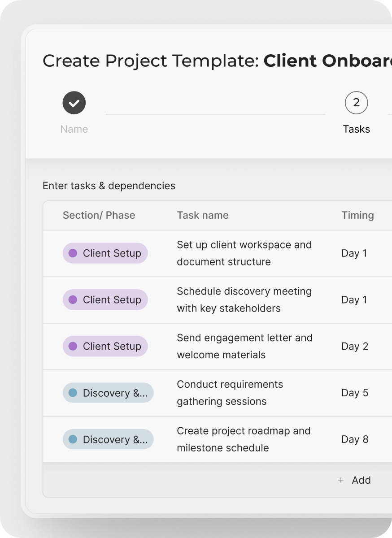Image resolution: width=392 pixels, height=538 pixels.
Task: Edit task 'Schedule discovery meeting with key stakeholders'
Action: (244, 300)
